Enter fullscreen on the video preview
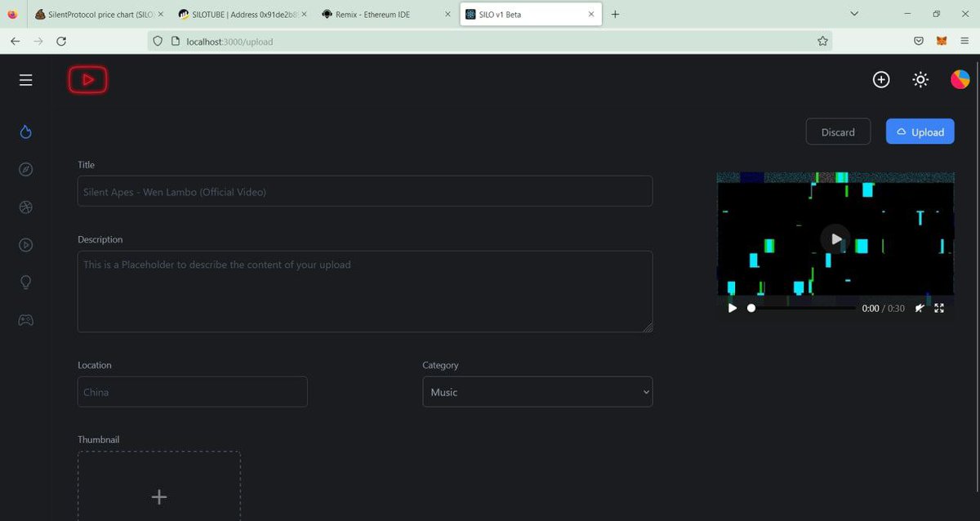Image resolution: width=980 pixels, height=521 pixels. coord(939,308)
